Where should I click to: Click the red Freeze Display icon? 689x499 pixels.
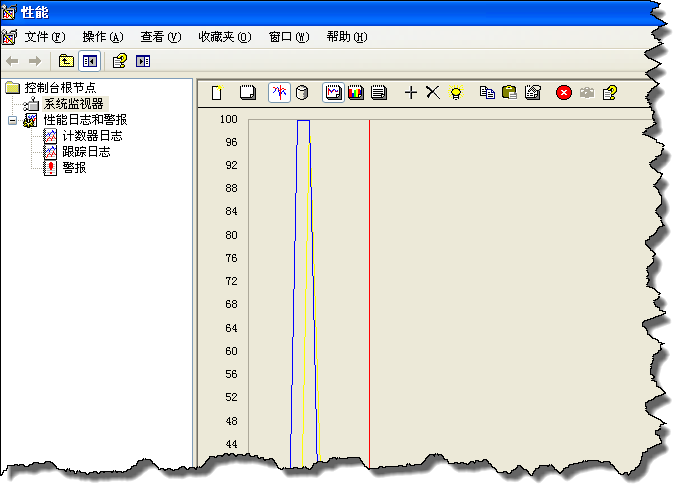coord(564,93)
